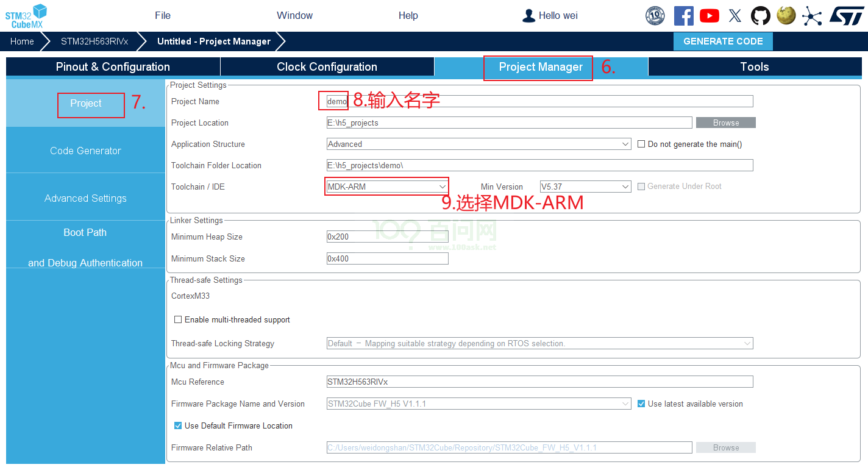868x470 pixels.
Task: Click the Minimum Stack Size field
Action: point(388,258)
